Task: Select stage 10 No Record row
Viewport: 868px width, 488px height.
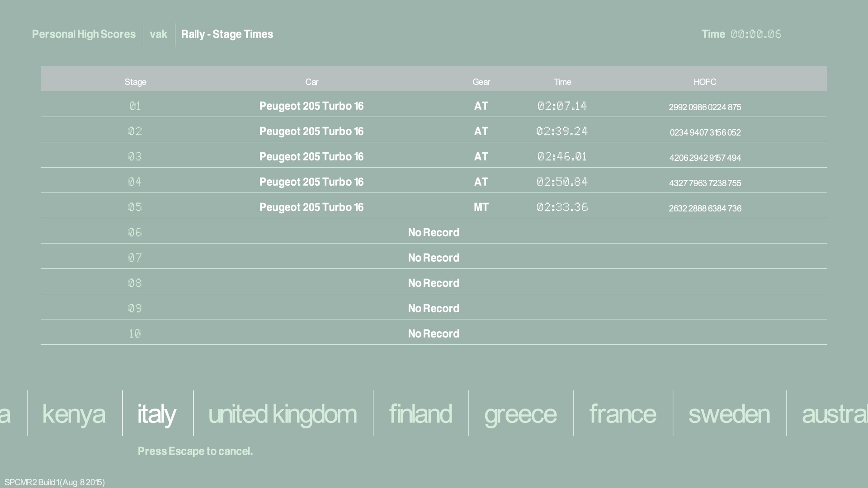Action: (433, 334)
